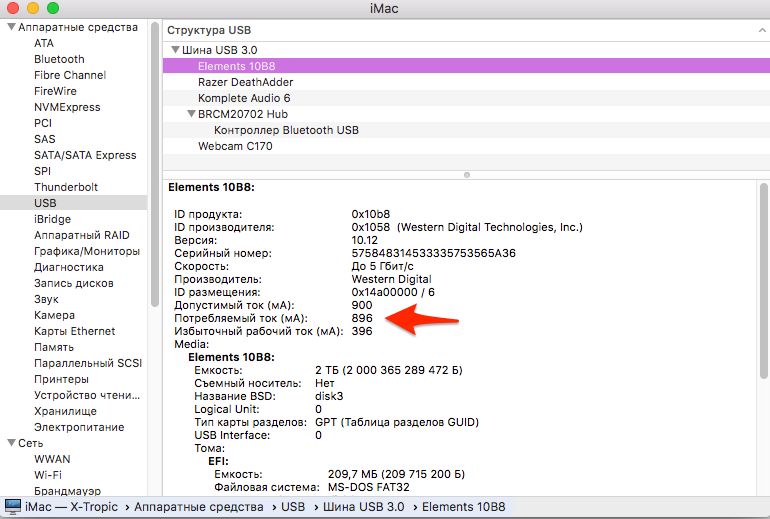The height and width of the screenshot is (519, 770).
Task: Open Графика/Мониторы section
Action: 87,251
